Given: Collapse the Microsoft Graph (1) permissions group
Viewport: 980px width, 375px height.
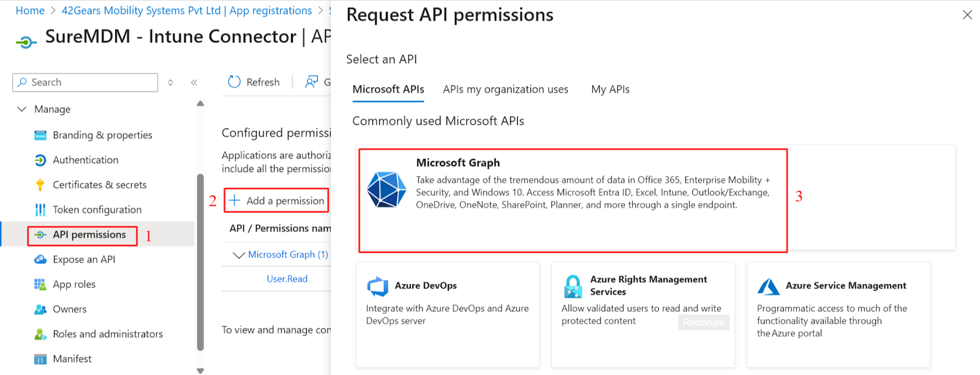Looking at the screenshot, I should pyautogui.click(x=239, y=255).
